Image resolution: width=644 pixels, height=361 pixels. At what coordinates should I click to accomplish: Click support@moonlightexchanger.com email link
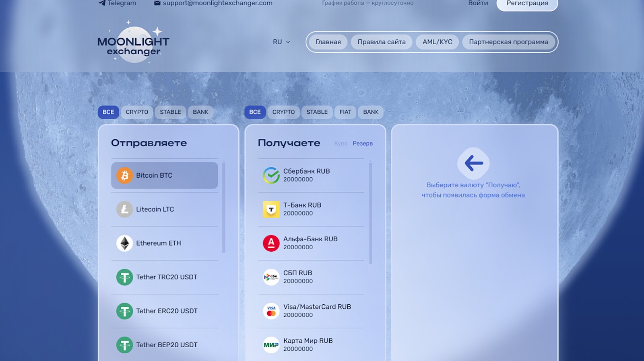(x=218, y=3)
